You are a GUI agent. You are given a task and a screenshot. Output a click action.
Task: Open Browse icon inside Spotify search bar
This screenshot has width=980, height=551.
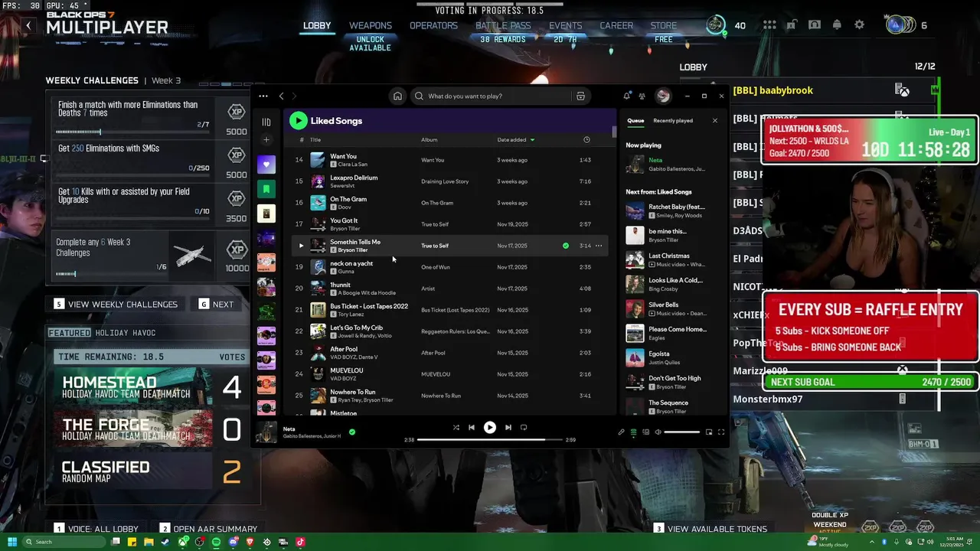coord(580,96)
